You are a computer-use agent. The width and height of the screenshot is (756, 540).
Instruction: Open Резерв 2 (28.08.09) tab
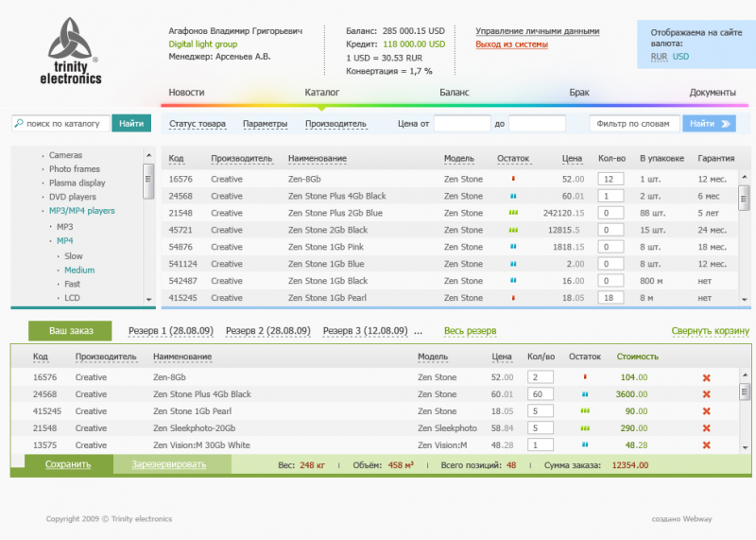(x=268, y=331)
